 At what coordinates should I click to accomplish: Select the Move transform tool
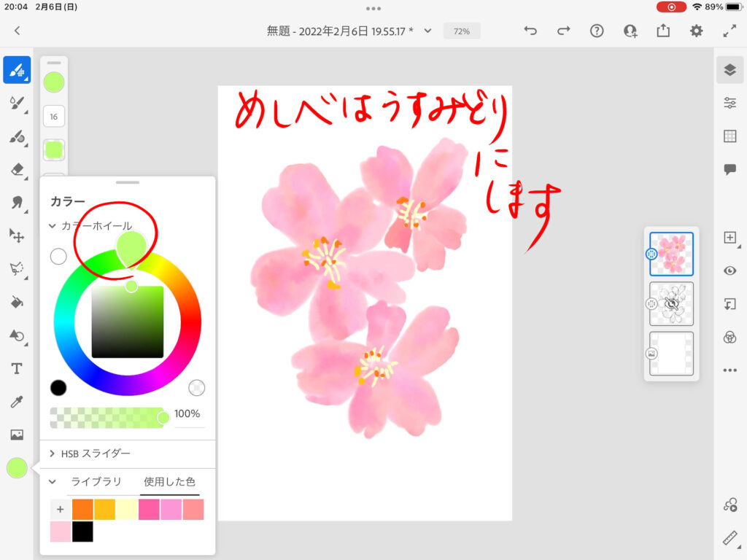tap(17, 235)
